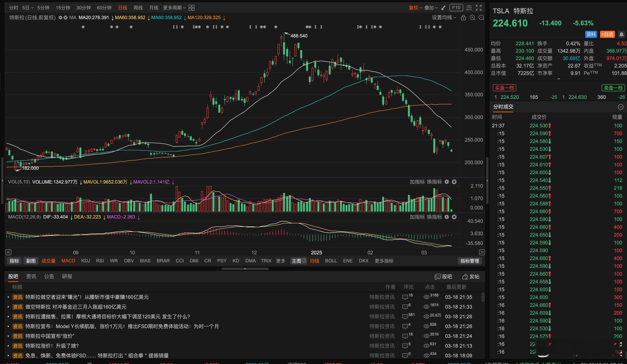Zoom in the K-line chart
627x364 pixels.
[472, 18]
